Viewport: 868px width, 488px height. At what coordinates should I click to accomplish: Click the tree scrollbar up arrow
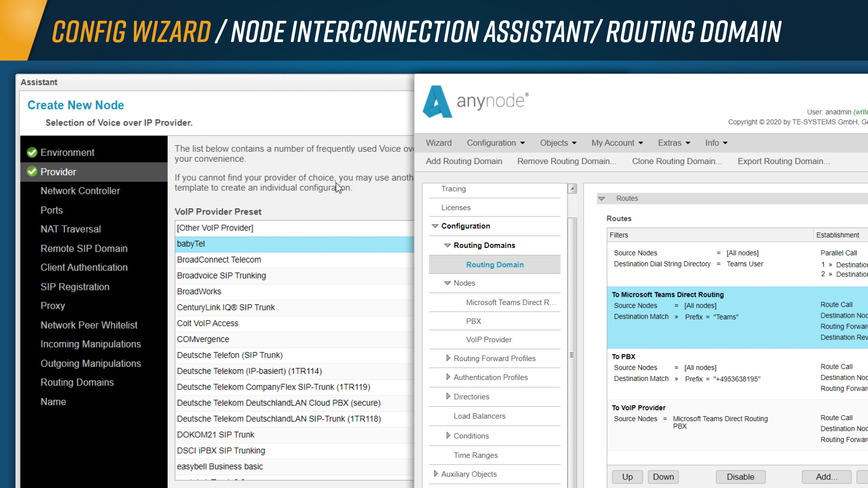click(x=572, y=188)
